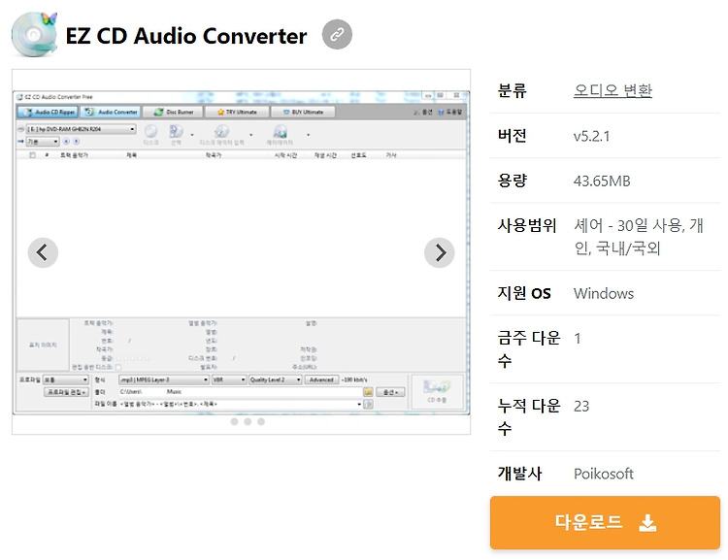The height and width of the screenshot is (560, 728).
Task: Click the 누적 다운수 label
Action: click(529, 417)
